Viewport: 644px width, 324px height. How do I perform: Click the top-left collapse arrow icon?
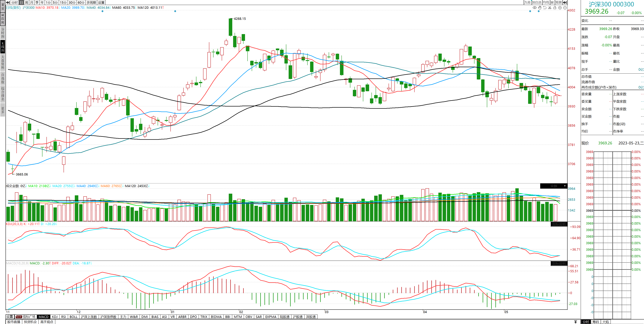pos(8,2)
